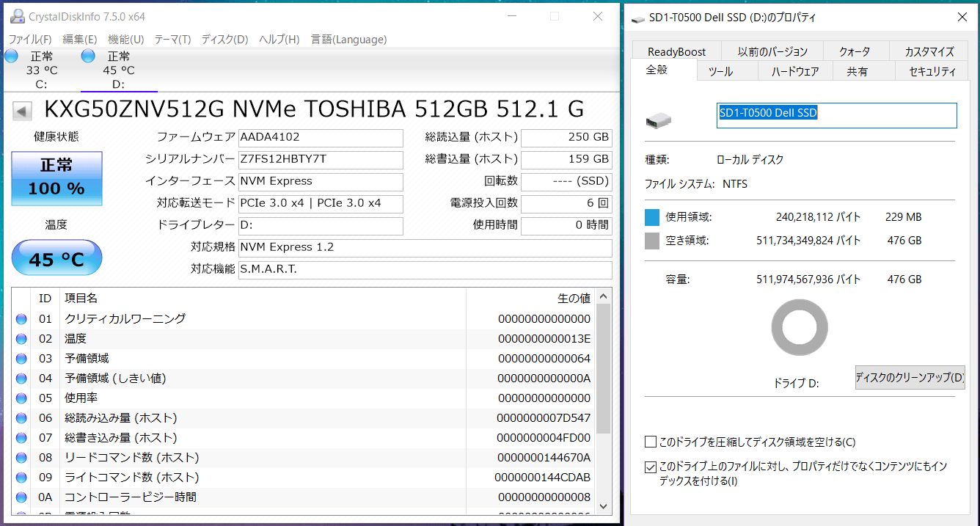This screenshot has height=526, width=980.
Task: Click status orb for コントローラービジー時間 row
Action: tap(21, 497)
